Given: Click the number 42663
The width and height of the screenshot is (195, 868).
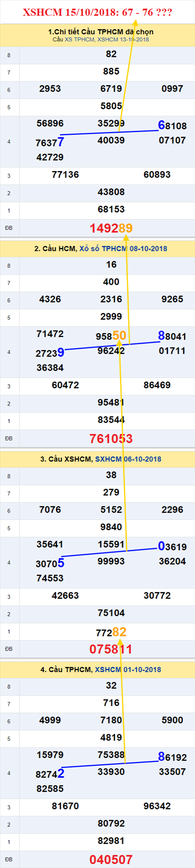Looking at the screenshot, I should (x=65, y=596).
